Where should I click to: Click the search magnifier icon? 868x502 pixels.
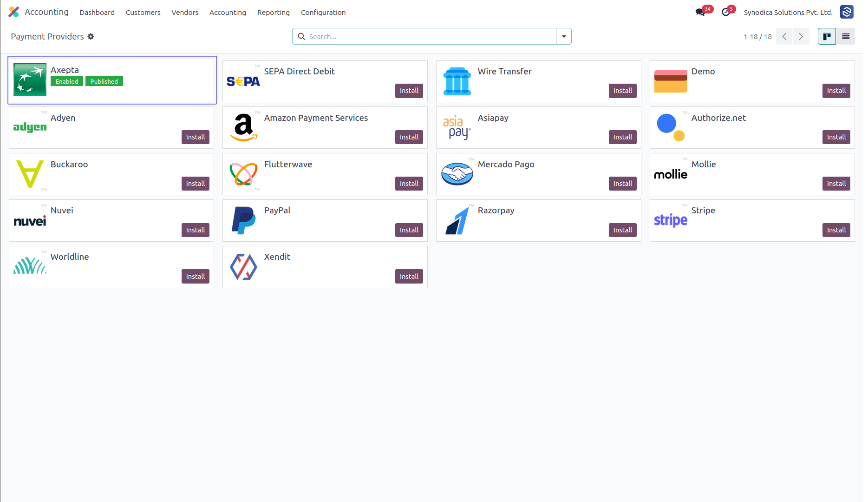click(x=301, y=36)
